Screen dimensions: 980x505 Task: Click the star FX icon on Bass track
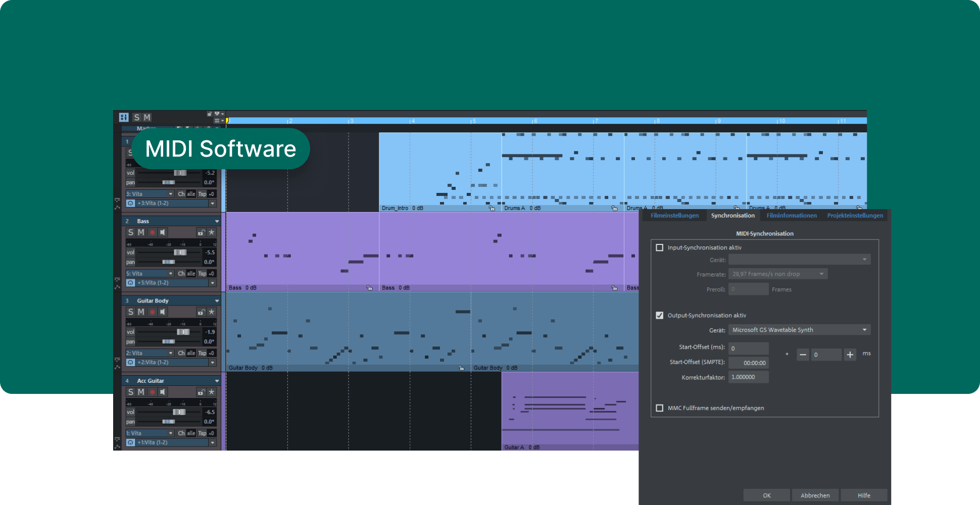tap(212, 232)
